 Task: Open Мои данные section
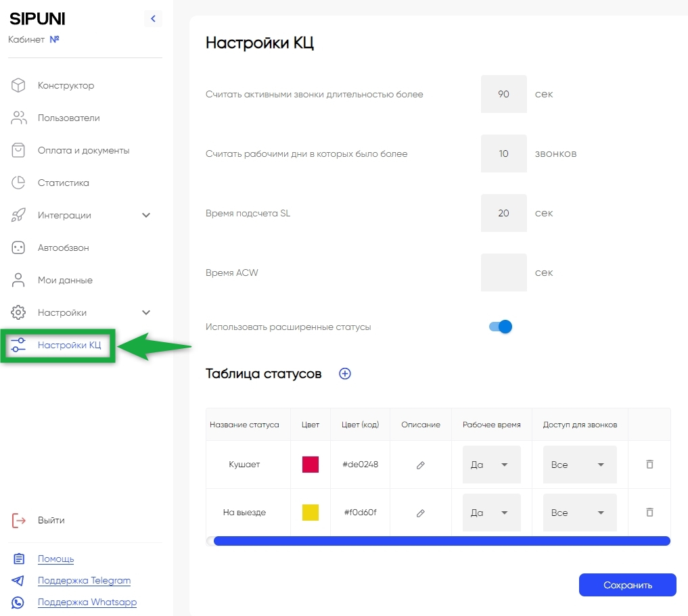coord(65,280)
